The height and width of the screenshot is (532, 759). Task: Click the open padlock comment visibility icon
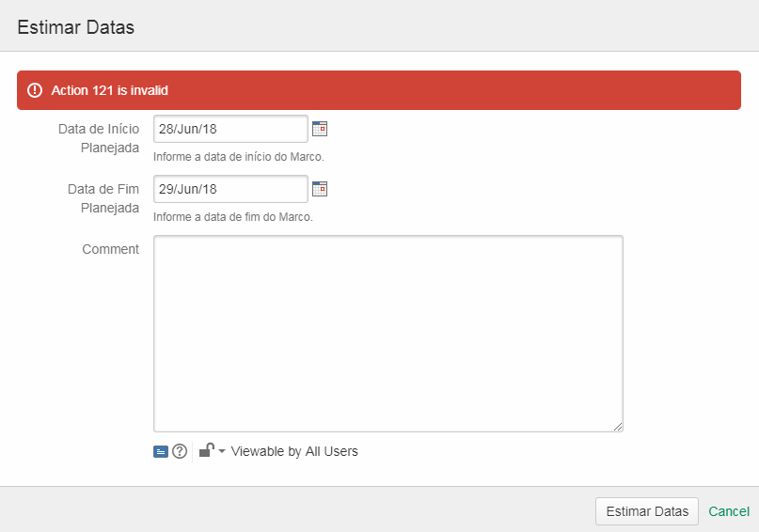click(207, 450)
